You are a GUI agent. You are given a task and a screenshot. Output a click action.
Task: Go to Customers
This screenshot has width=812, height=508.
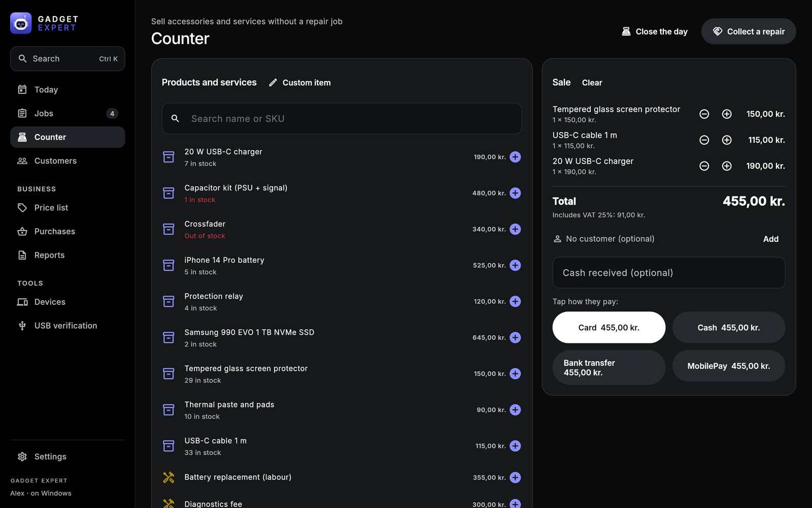click(67, 161)
